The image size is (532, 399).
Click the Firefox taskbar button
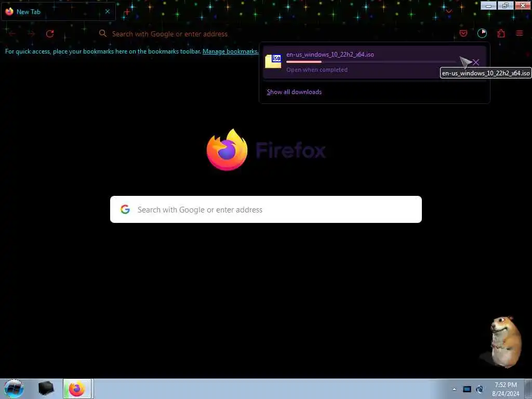(77, 389)
